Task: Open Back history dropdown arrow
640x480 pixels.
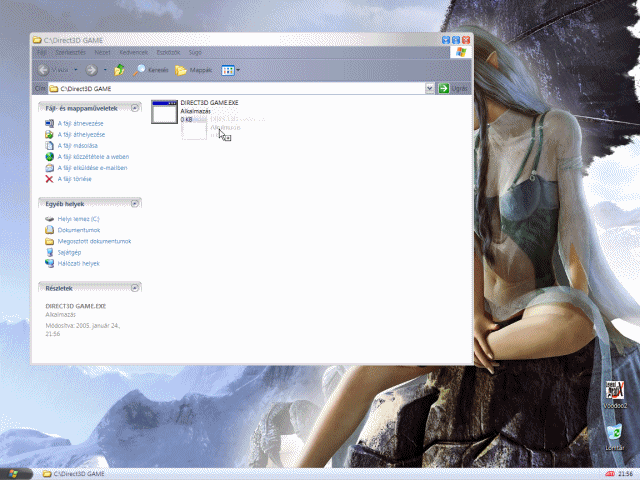Action: pos(76,70)
